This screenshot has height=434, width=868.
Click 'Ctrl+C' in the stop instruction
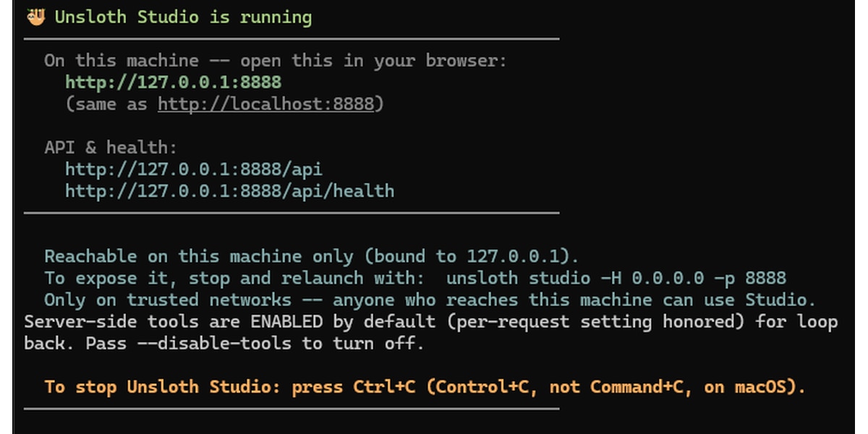[x=384, y=386]
